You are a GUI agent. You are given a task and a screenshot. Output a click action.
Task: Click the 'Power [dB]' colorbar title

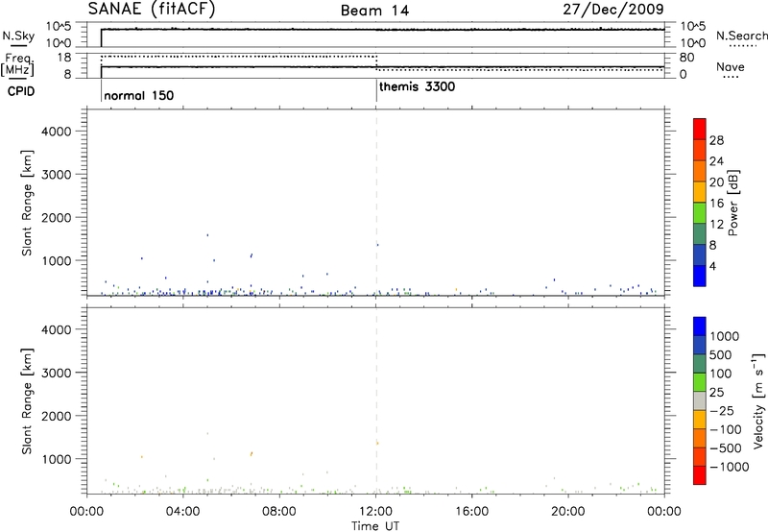[x=733, y=203]
